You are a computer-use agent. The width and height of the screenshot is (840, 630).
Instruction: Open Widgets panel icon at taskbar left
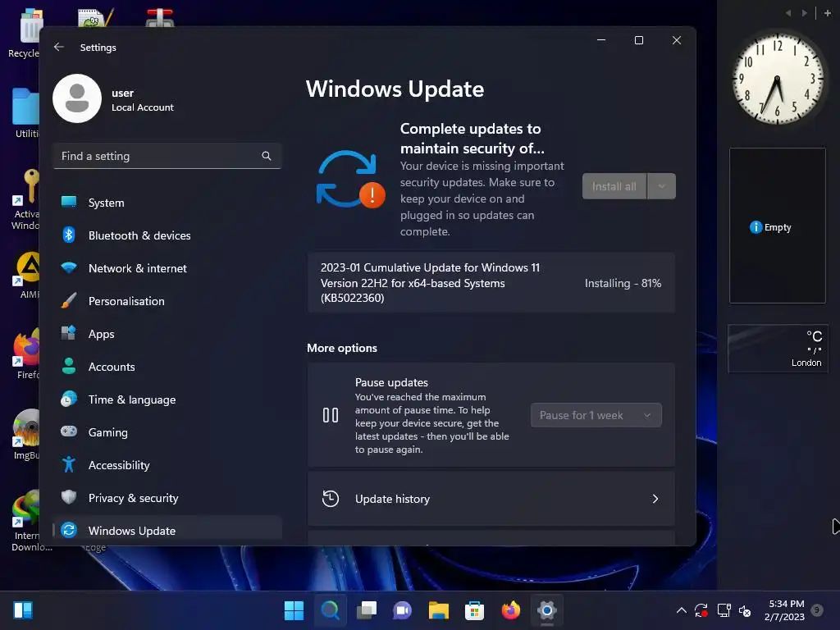tap(23, 610)
